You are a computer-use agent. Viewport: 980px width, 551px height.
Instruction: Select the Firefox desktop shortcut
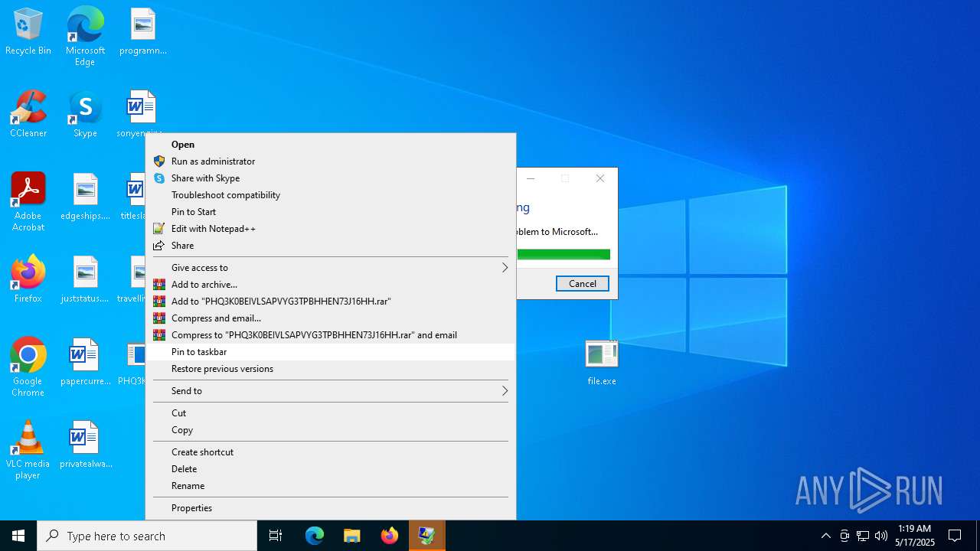coord(28,279)
